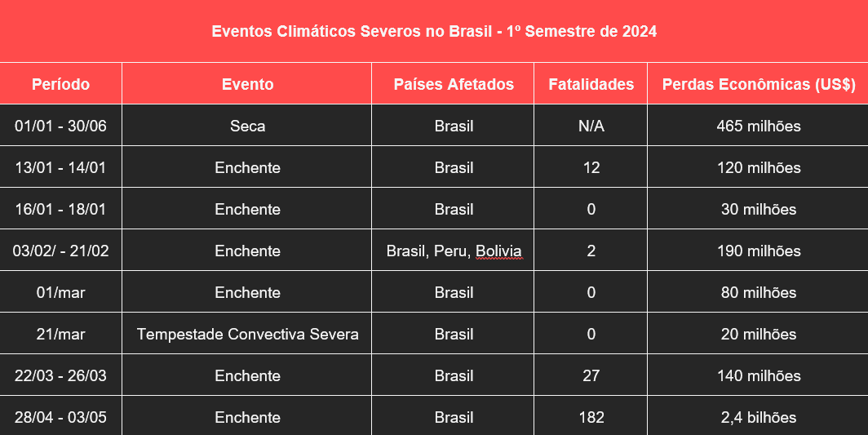Select the "21/mar" period cell
Viewport: 868px width, 435px height.
click(61, 335)
